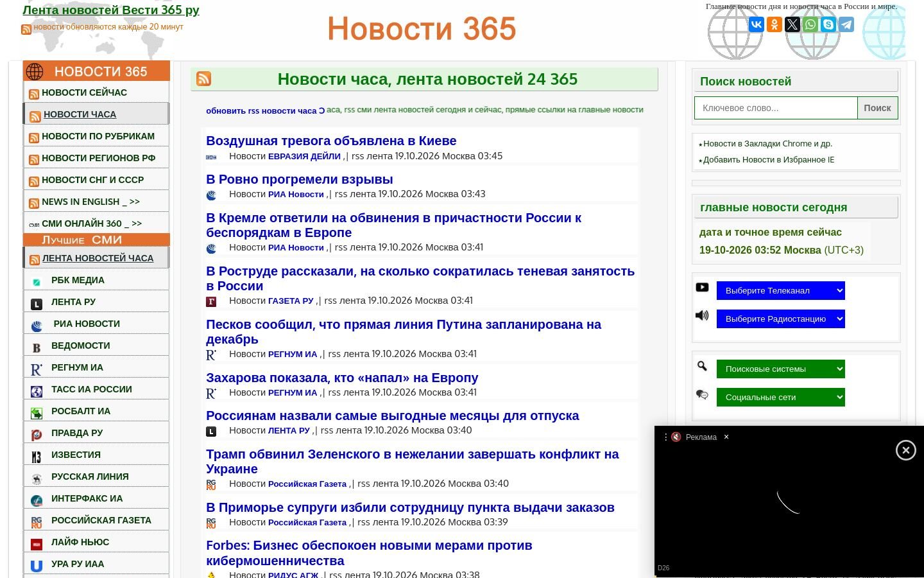The width and height of the screenshot is (924, 578).
Task: Click Добавить Новости в Избранное IE
Action: click(769, 159)
